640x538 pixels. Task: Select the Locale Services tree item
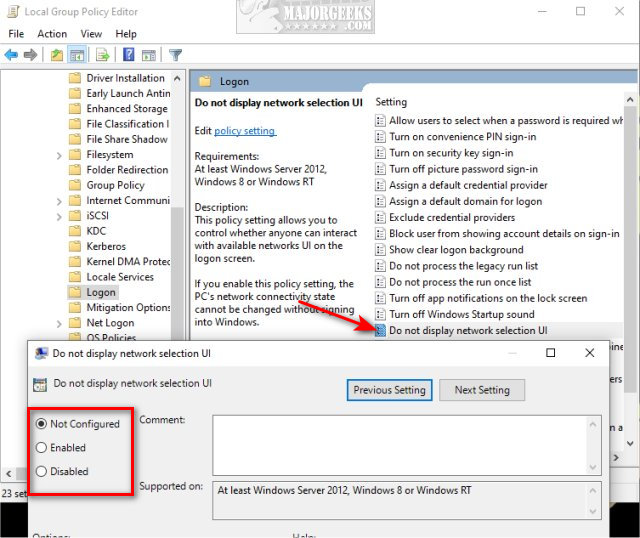coord(120,277)
